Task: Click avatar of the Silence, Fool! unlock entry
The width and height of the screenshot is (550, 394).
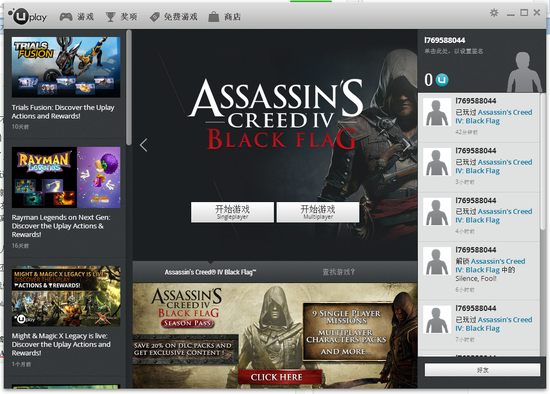Action: tap(437, 261)
